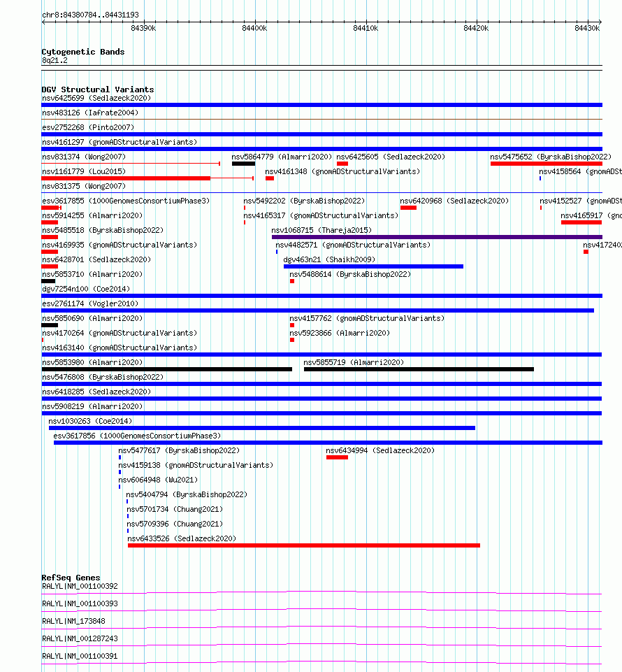
Task: Click the red bar of nsv1161779
Action: [x=126, y=178]
